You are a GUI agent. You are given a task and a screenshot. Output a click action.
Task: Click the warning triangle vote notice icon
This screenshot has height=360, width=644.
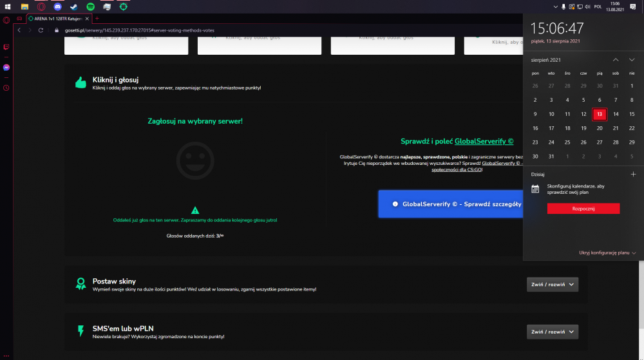(x=195, y=210)
